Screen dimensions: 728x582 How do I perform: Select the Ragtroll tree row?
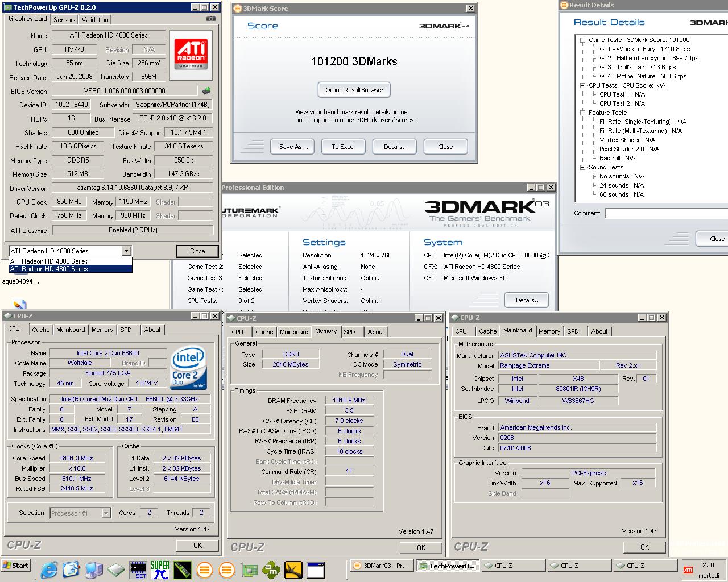617,158
